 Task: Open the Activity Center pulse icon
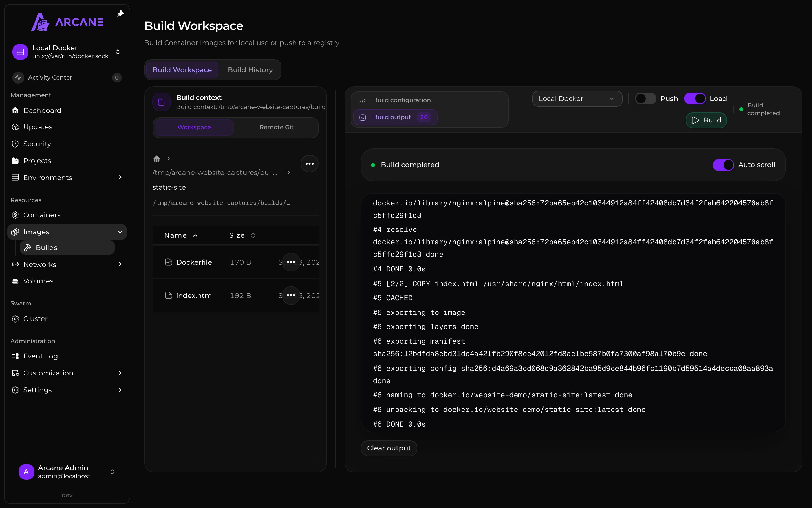pos(18,77)
